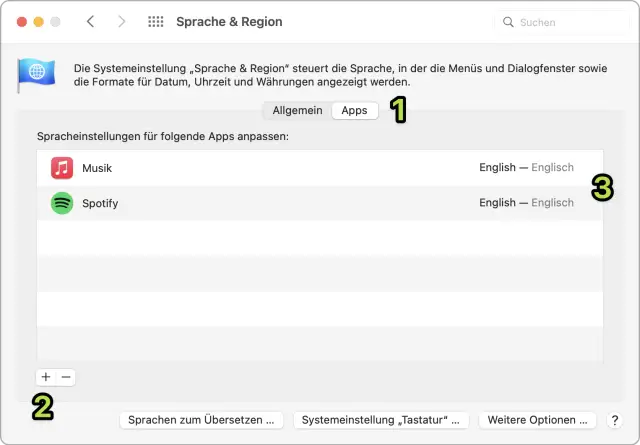640x445 pixels.
Task: Remove selected app with the minus button
Action: (66, 377)
